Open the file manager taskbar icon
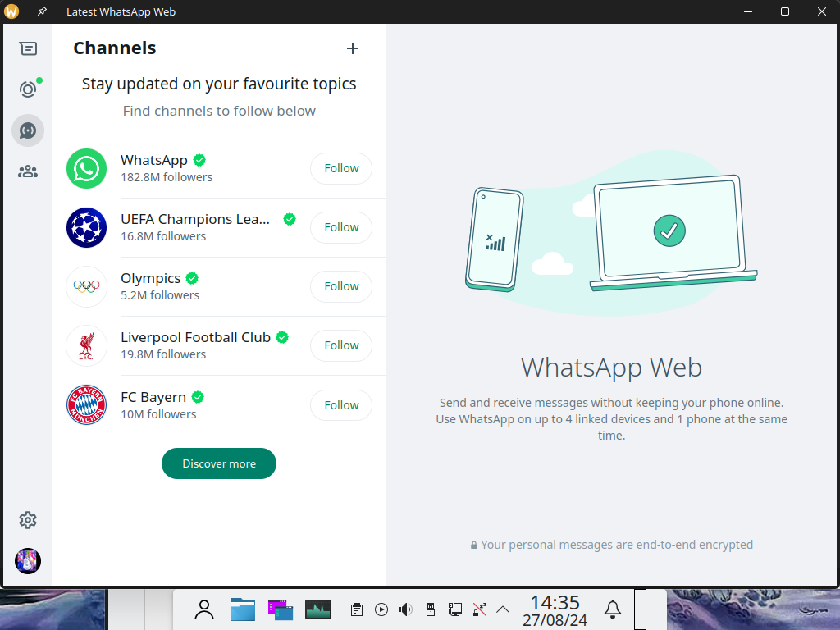The height and width of the screenshot is (630, 840). [243, 609]
